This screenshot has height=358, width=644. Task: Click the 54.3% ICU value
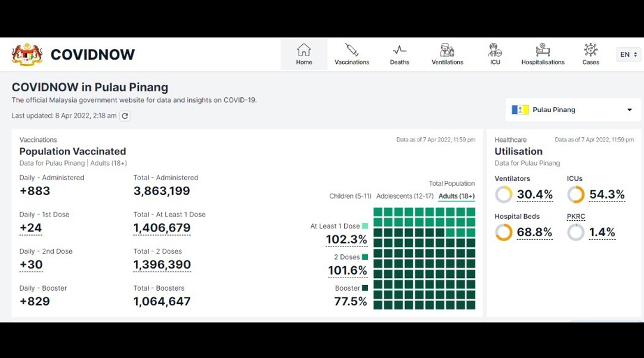[x=607, y=195]
